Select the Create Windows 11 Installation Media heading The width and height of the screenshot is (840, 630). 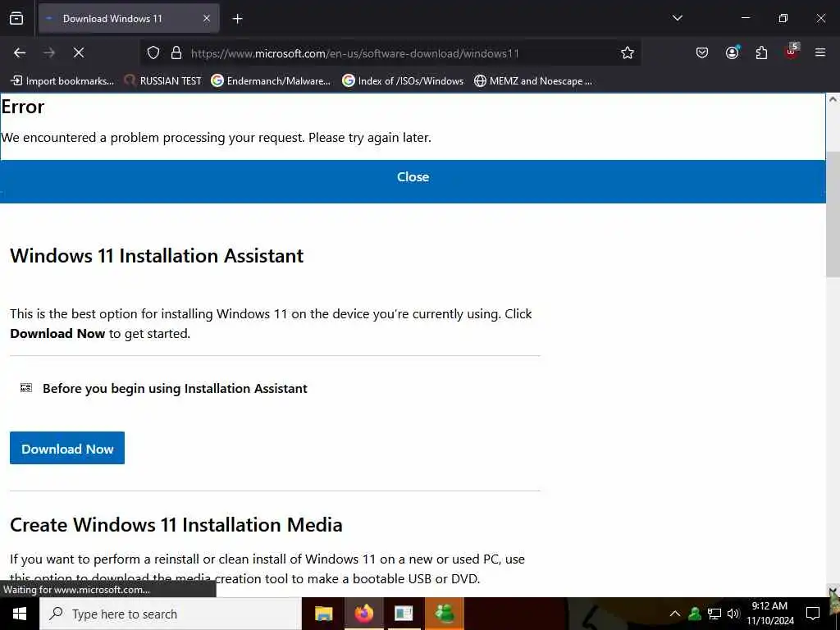tap(176, 525)
